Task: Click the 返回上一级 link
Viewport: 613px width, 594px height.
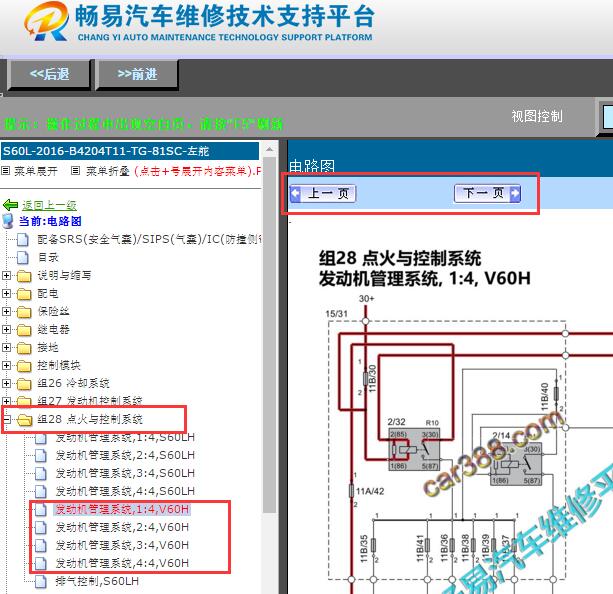Action: 49,205
